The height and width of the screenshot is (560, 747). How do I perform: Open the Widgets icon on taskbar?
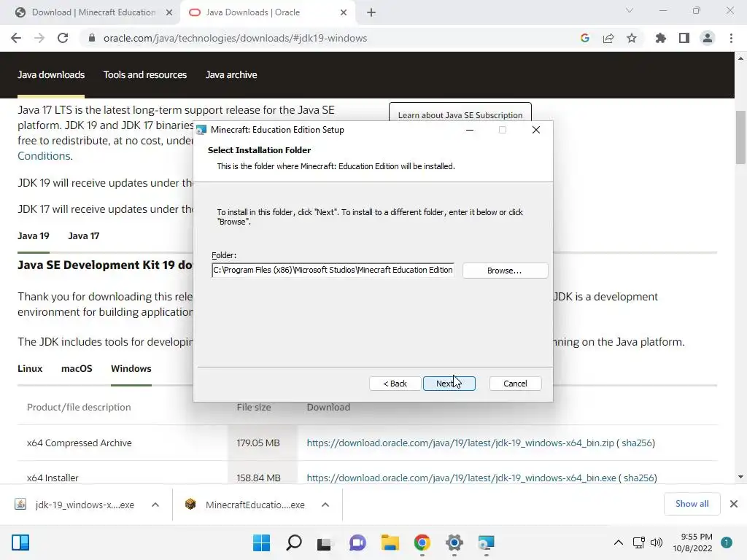click(x=20, y=542)
